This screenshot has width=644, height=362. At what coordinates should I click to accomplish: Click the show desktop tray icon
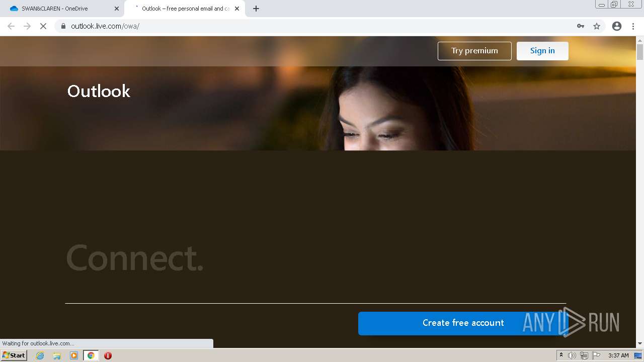(638, 355)
